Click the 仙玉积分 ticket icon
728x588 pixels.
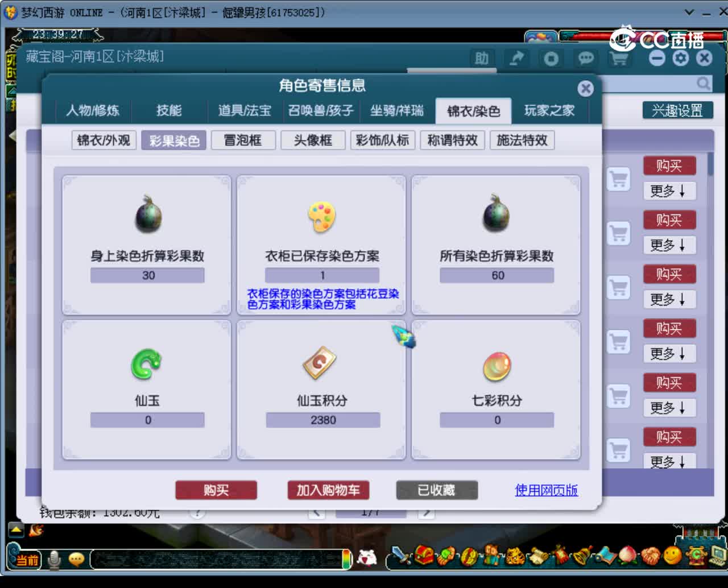click(x=320, y=363)
